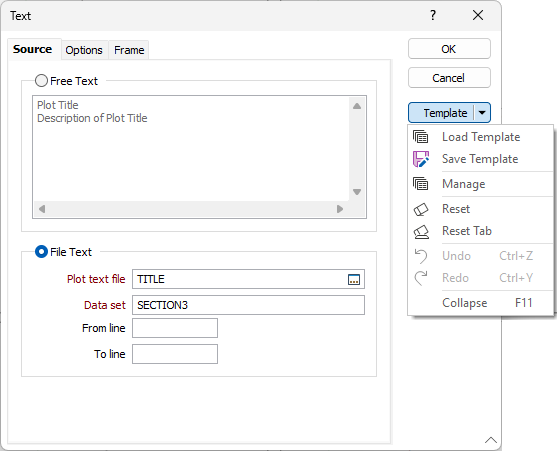Click the Undo arrow icon
The width and height of the screenshot is (557, 451).
tap(421, 256)
